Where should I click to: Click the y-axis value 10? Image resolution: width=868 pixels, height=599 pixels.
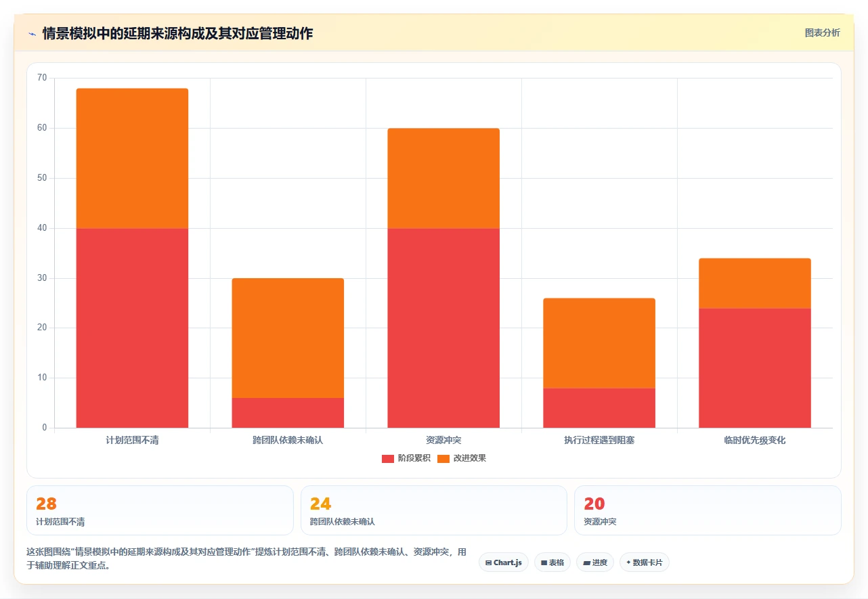pyautogui.click(x=42, y=378)
